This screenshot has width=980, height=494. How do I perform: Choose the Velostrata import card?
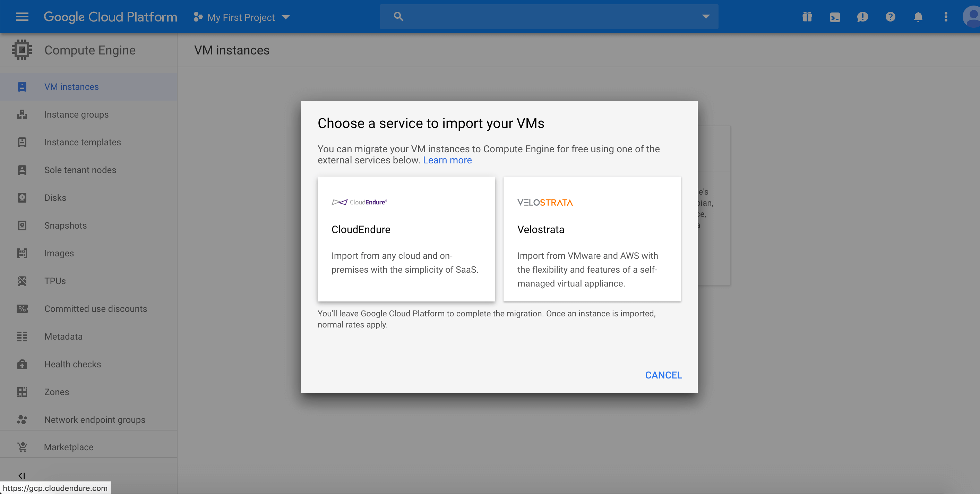coord(592,239)
